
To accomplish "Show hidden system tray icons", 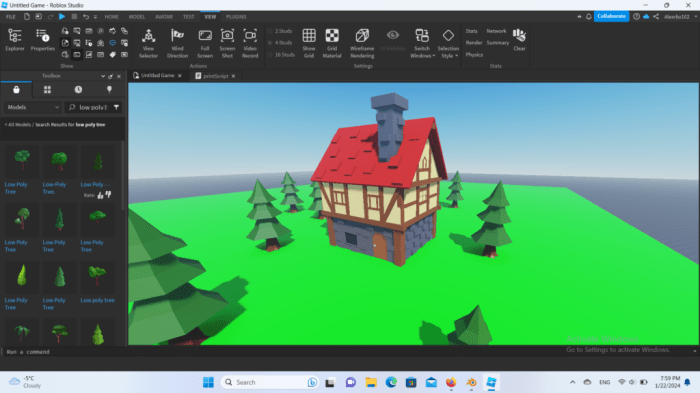I will tap(572, 382).
